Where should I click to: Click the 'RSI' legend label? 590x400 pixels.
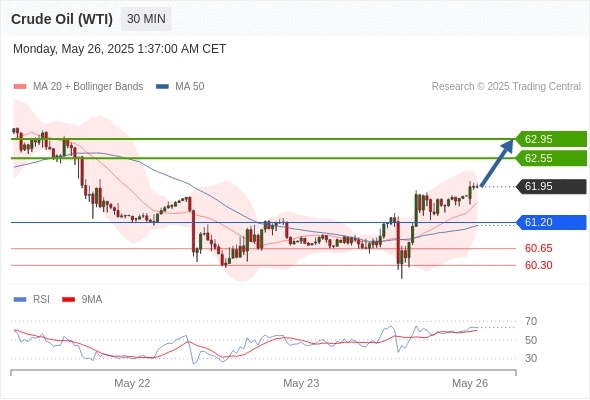tap(41, 300)
